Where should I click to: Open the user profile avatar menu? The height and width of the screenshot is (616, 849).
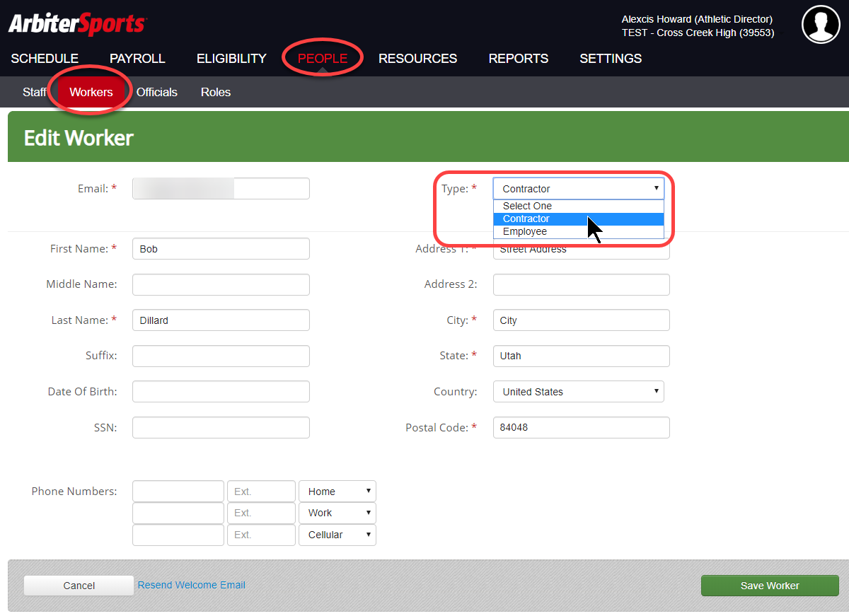[820, 24]
